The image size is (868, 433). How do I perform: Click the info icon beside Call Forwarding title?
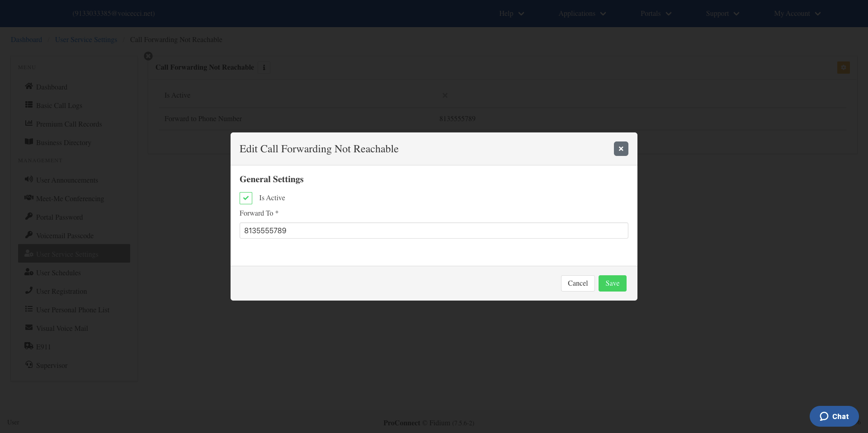pyautogui.click(x=264, y=67)
